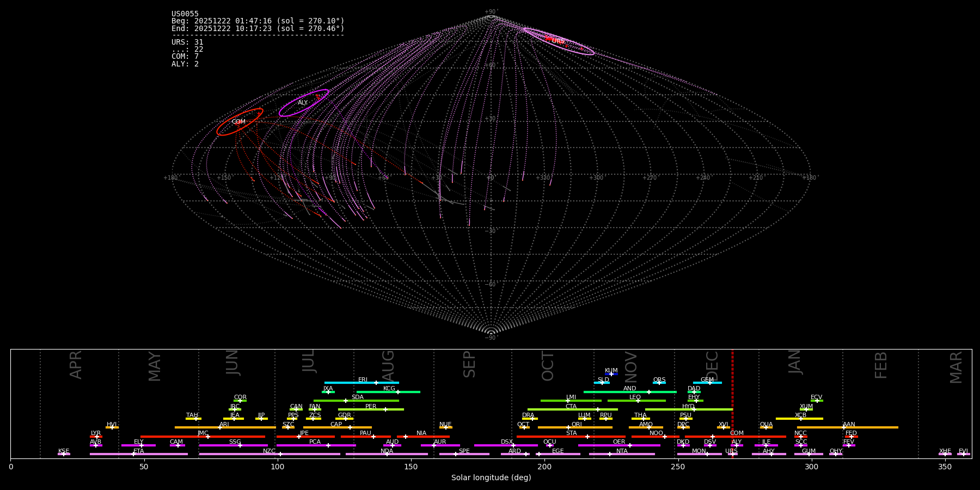The width and height of the screenshot is (980, 490).
Task: Click the red dashed current solar longitude line
Action: pyautogui.click(x=732, y=404)
